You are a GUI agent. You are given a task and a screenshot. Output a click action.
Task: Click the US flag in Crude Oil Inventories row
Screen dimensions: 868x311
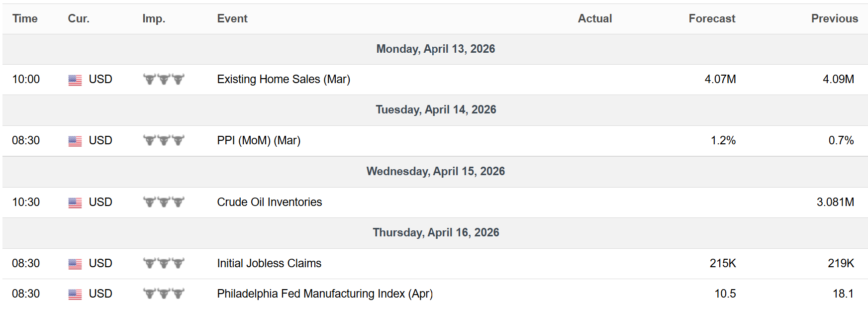[75, 203]
